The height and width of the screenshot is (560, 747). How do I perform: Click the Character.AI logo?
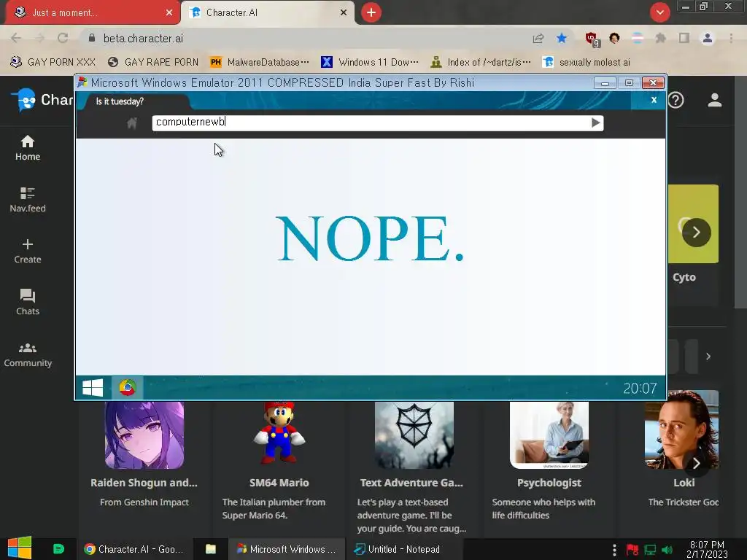coord(42,100)
